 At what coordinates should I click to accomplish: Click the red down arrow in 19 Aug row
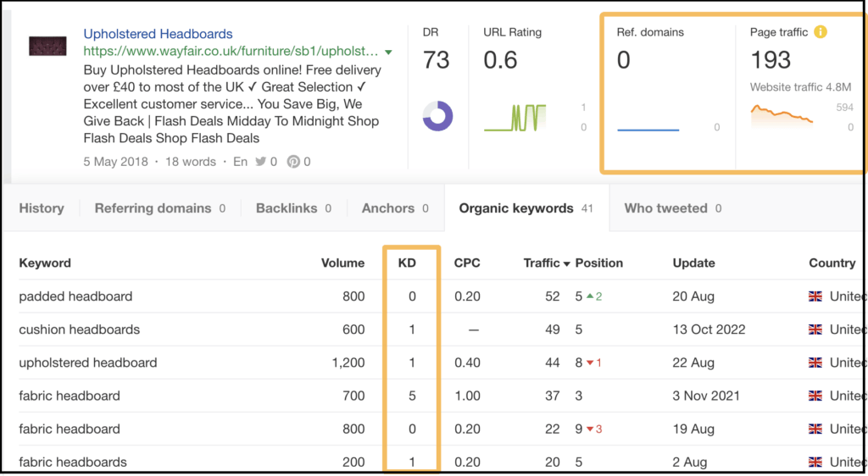coord(590,429)
